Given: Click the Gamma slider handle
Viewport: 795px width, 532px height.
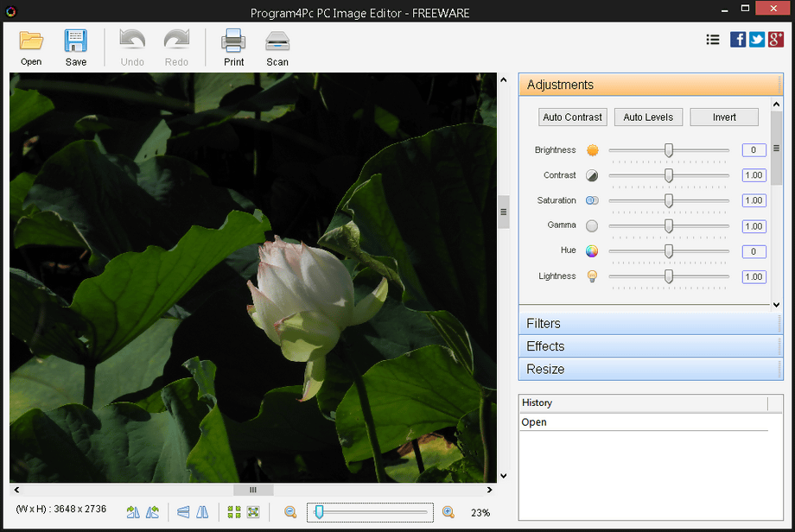Looking at the screenshot, I should 669,226.
